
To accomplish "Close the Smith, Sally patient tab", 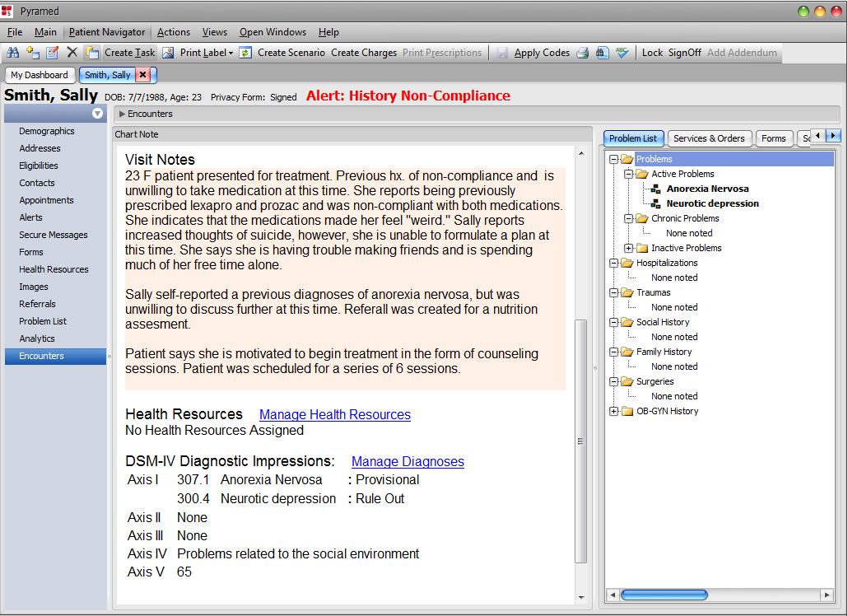I will (x=142, y=75).
